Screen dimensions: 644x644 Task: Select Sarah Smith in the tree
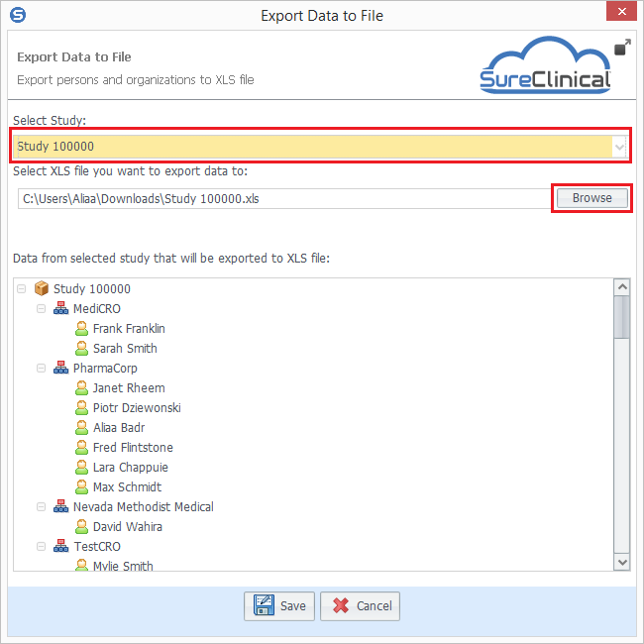point(125,349)
